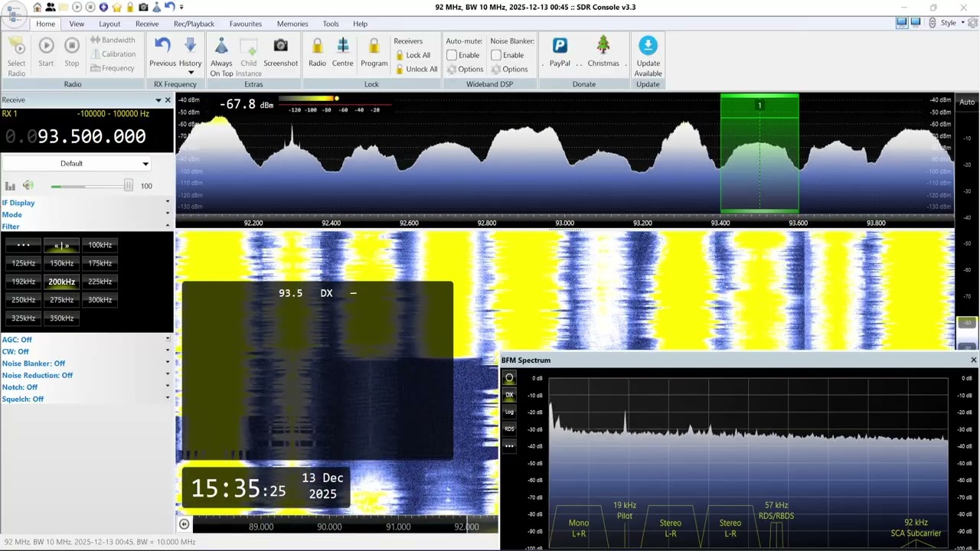Click the 93.500.000 frequency display
Image resolution: width=980 pixels, height=551 pixels.
coord(75,136)
